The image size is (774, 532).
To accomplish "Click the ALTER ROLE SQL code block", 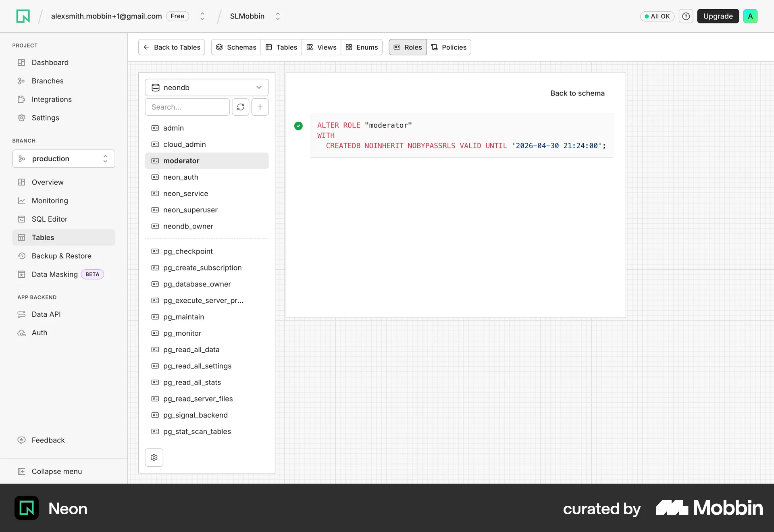I will click(x=462, y=135).
